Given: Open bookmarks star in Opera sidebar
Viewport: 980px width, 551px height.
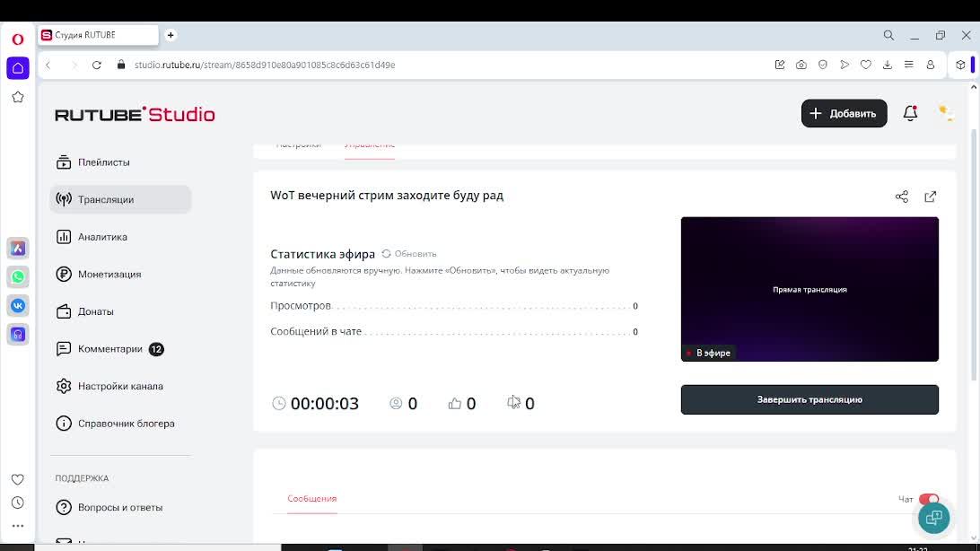Looking at the screenshot, I should [18, 98].
